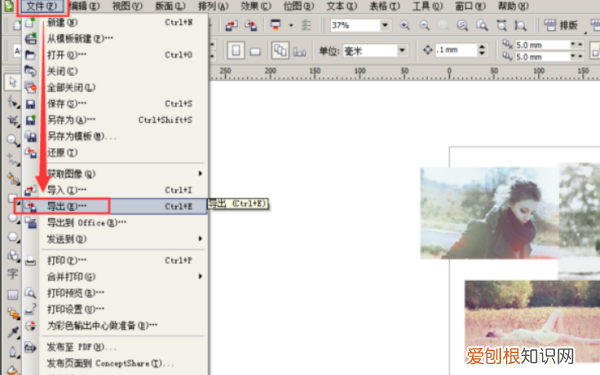The width and height of the screenshot is (600, 375).
Task: Step the nudge offset value
Action: click(482, 50)
